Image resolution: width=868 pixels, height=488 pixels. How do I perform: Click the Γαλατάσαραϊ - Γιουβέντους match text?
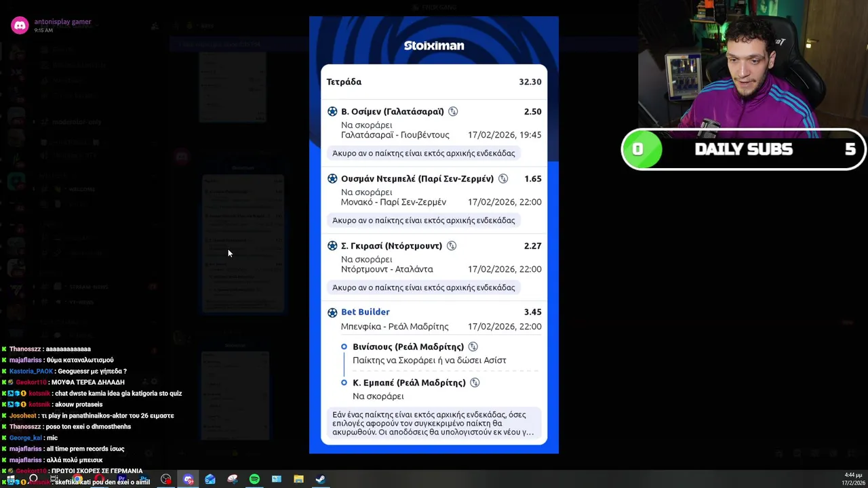coord(395,135)
